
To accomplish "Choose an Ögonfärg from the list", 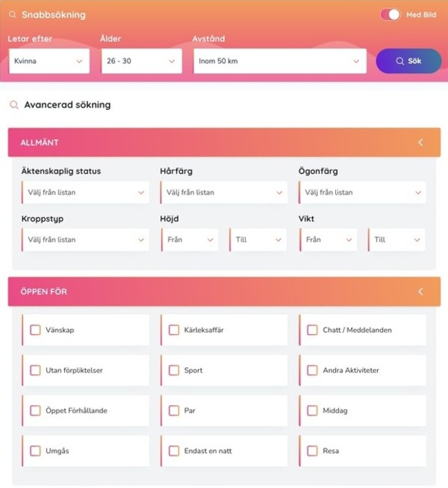I will pyautogui.click(x=362, y=193).
